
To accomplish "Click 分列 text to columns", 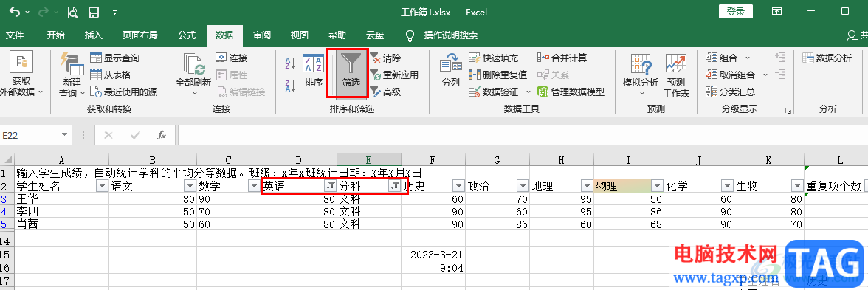I will [x=450, y=71].
